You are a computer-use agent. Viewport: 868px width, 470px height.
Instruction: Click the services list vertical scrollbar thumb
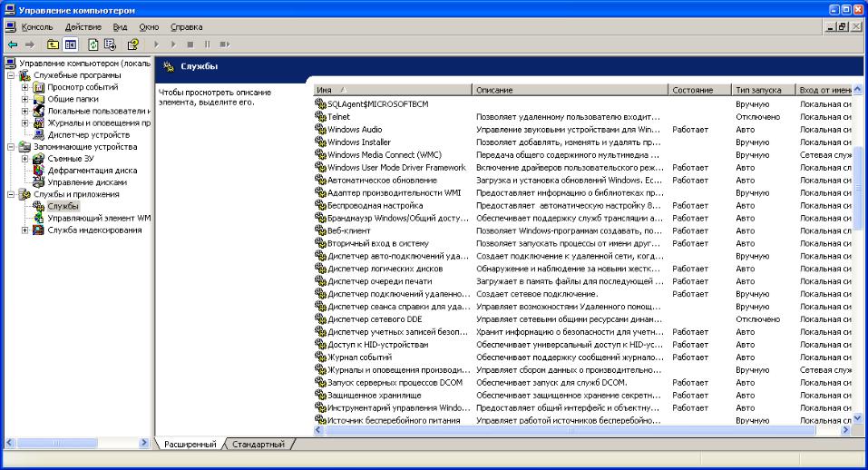857,188
